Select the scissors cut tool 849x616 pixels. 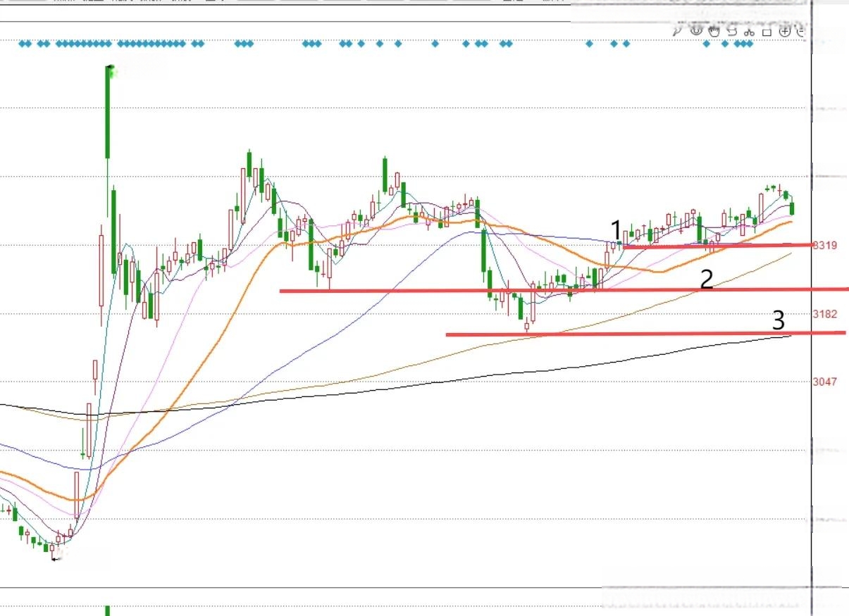point(749,31)
